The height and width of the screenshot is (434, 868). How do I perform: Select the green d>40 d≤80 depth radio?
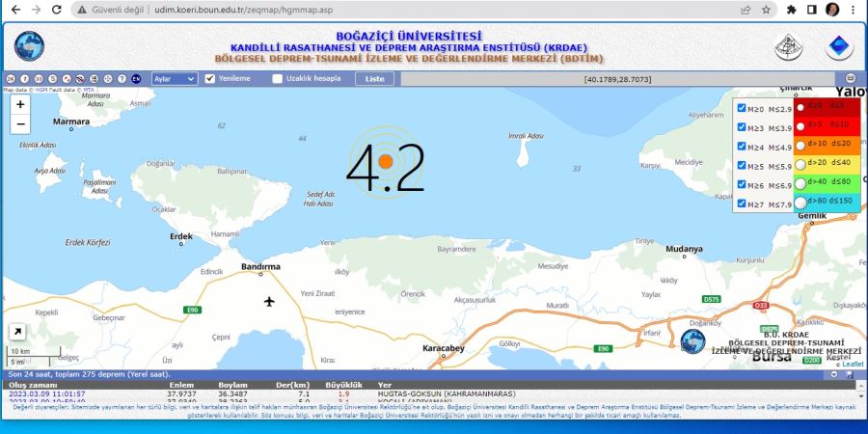pyautogui.click(x=800, y=184)
